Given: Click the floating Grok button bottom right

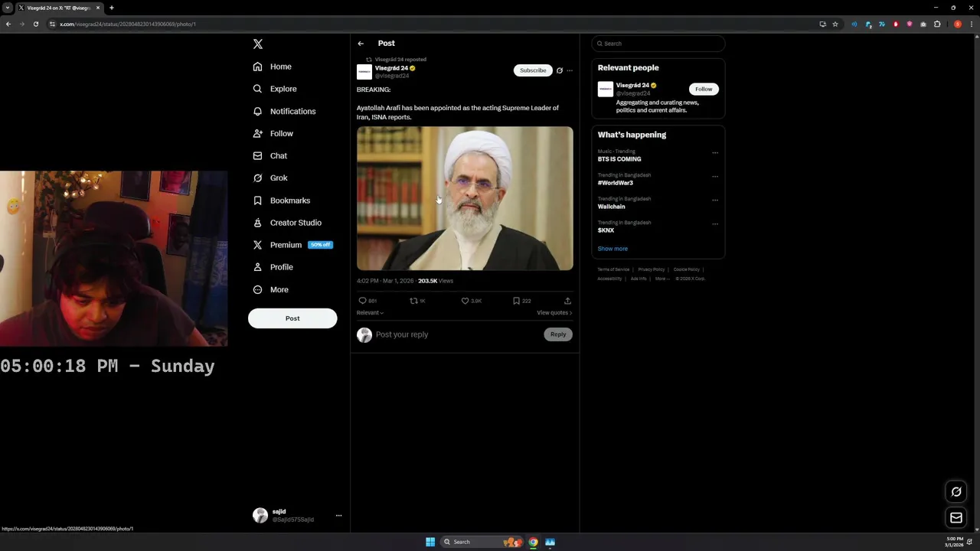Looking at the screenshot, I should pos(956,492).
